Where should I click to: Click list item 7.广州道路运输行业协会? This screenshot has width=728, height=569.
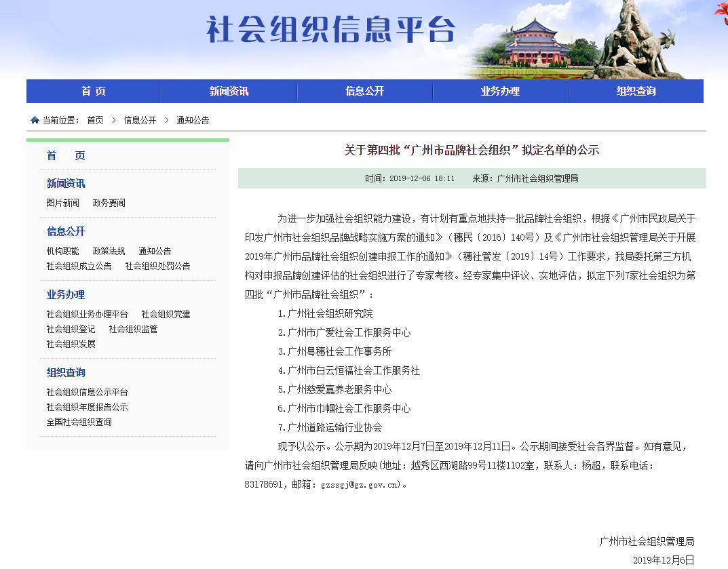[x=330, y=428]
